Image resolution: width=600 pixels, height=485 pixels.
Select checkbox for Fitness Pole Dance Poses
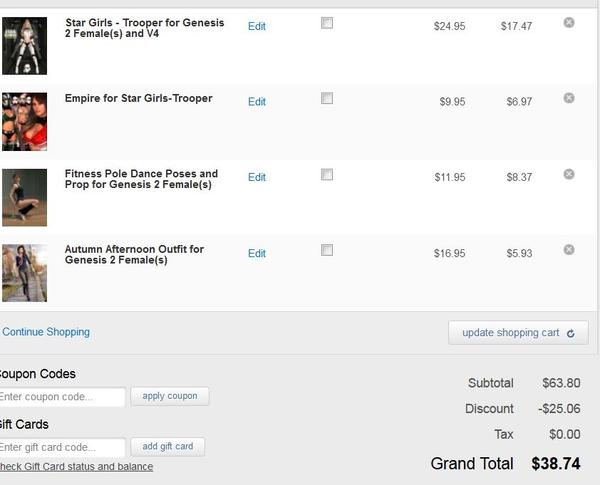tap(327, 175)
